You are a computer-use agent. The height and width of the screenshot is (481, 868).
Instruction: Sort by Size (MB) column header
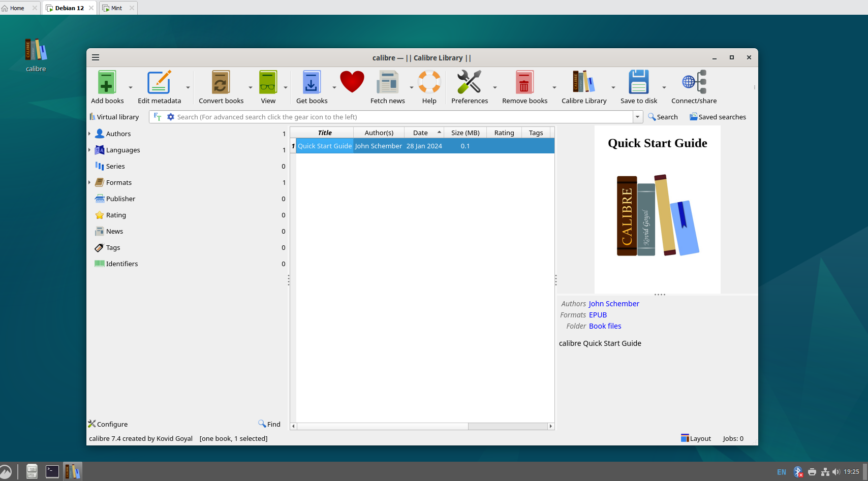(x=466, y=133)
